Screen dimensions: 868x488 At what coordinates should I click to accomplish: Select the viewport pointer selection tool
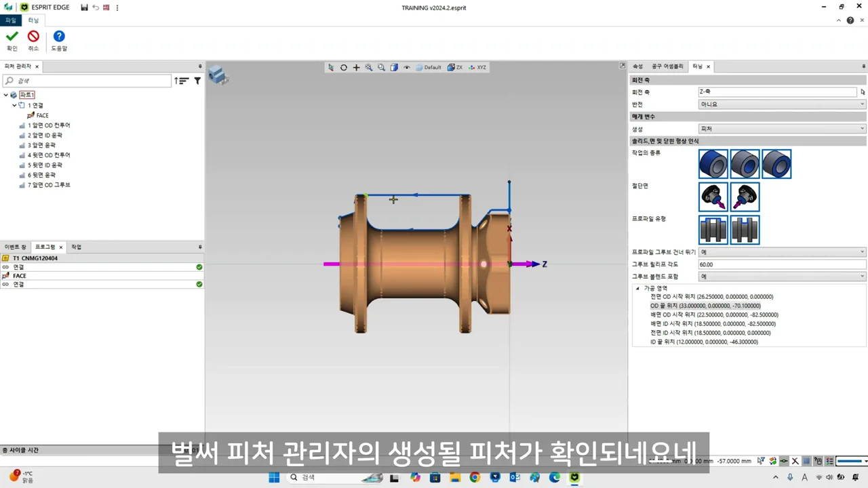[x=331, y=67]
